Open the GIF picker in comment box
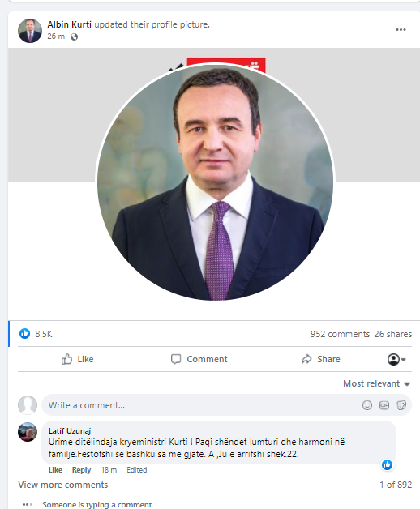Image resolution: width=420 pixels, height=509 pixels. pos(384,405)
